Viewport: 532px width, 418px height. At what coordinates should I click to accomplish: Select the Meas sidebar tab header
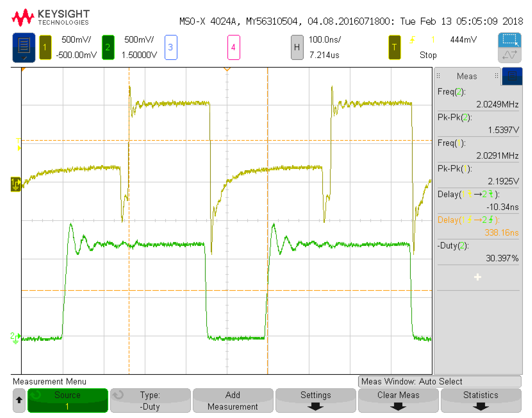click(x=467, y=76)
